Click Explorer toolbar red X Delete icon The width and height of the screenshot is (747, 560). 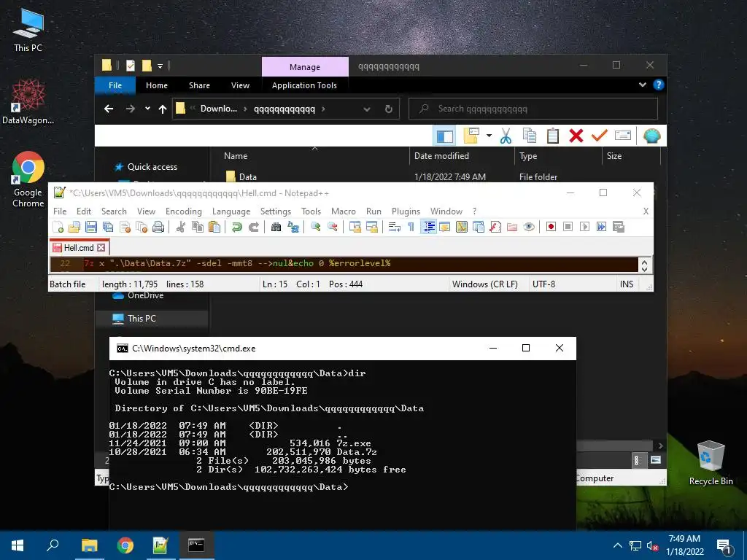click(576, 136)
